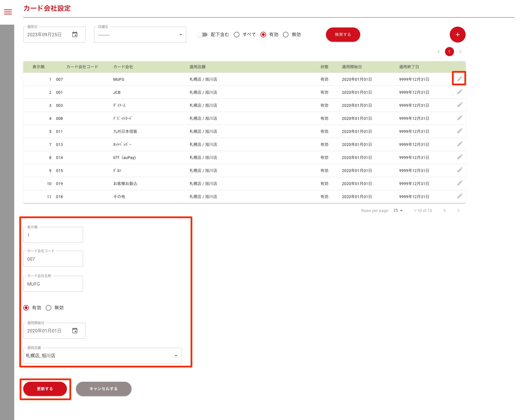Select 無効 radio in the edit form
This screenshot has width=526, height=420.
48,308
